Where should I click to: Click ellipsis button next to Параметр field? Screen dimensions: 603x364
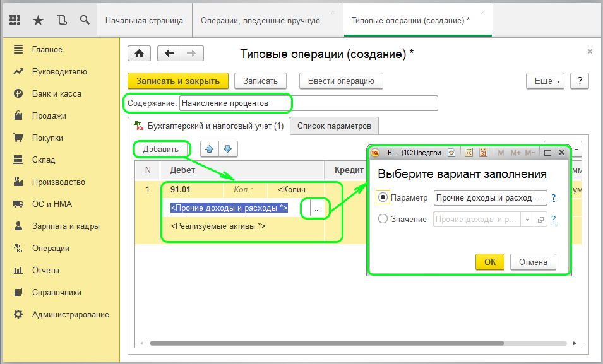click(540, 198)
